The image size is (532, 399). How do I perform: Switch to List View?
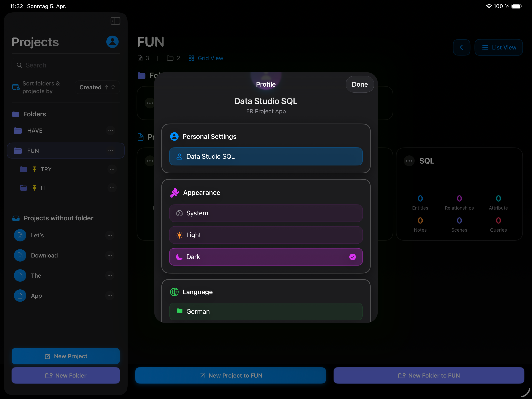coord(499,47)
